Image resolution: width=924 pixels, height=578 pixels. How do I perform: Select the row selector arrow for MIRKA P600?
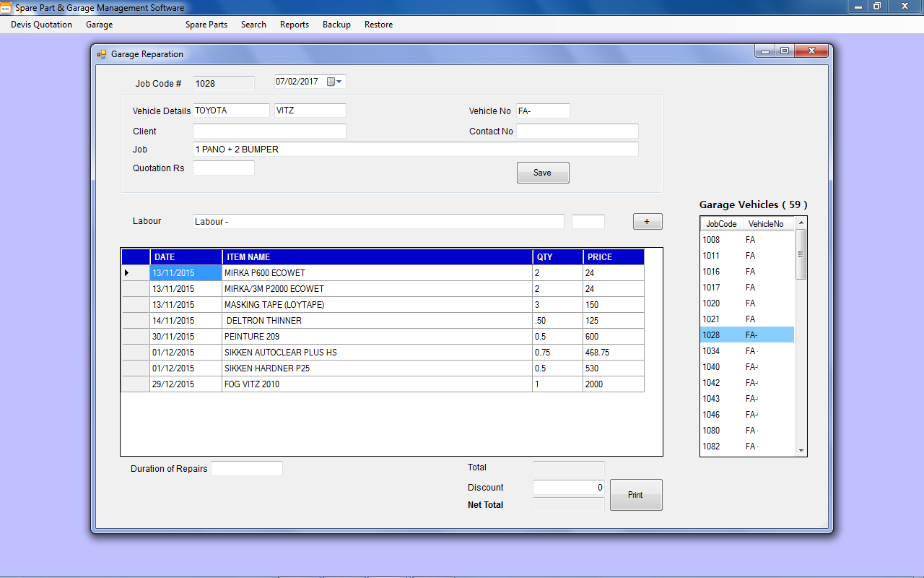pos(135,273)
